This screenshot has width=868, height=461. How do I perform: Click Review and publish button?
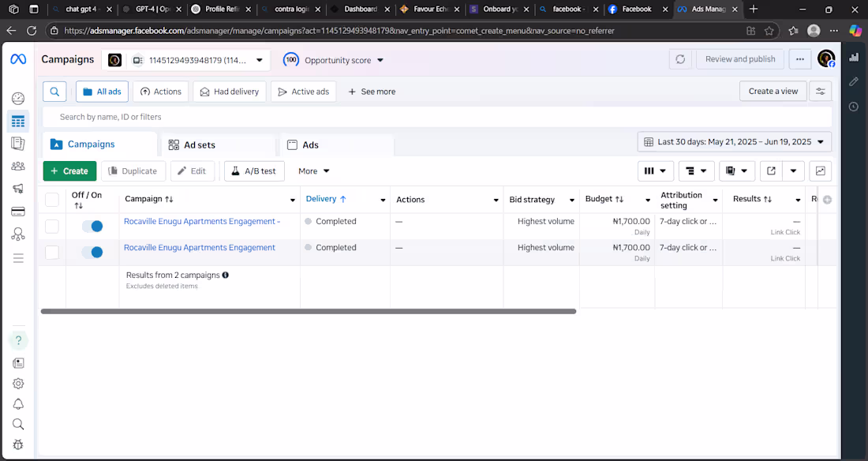(x=740, y=59)
